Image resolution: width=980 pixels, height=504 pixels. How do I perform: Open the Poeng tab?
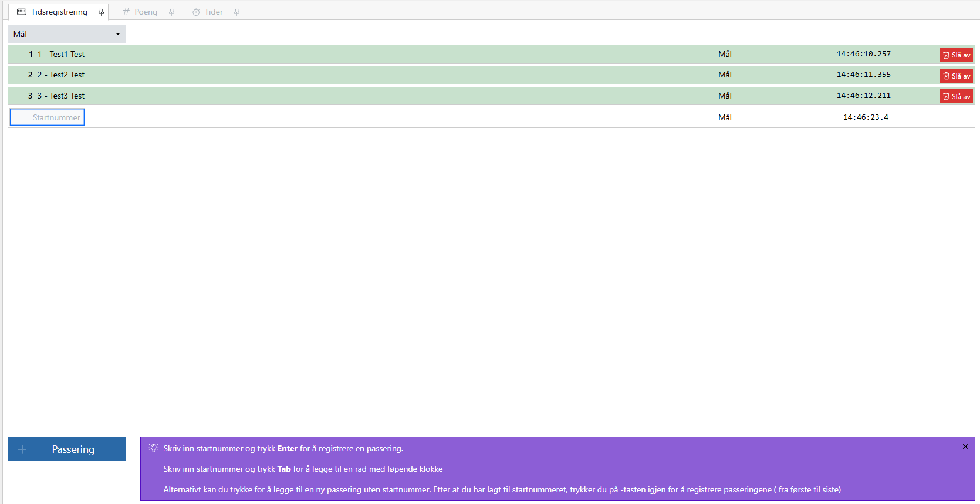pos(146,12)
